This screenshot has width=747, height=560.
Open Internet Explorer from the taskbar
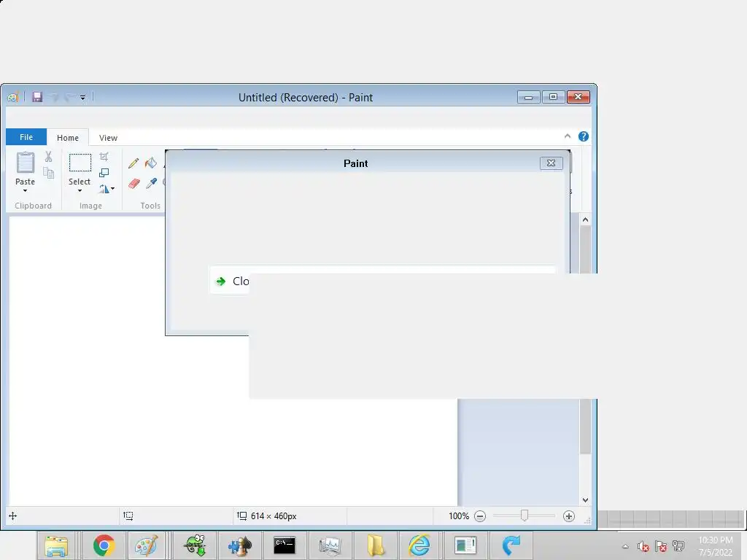[419, 545]
